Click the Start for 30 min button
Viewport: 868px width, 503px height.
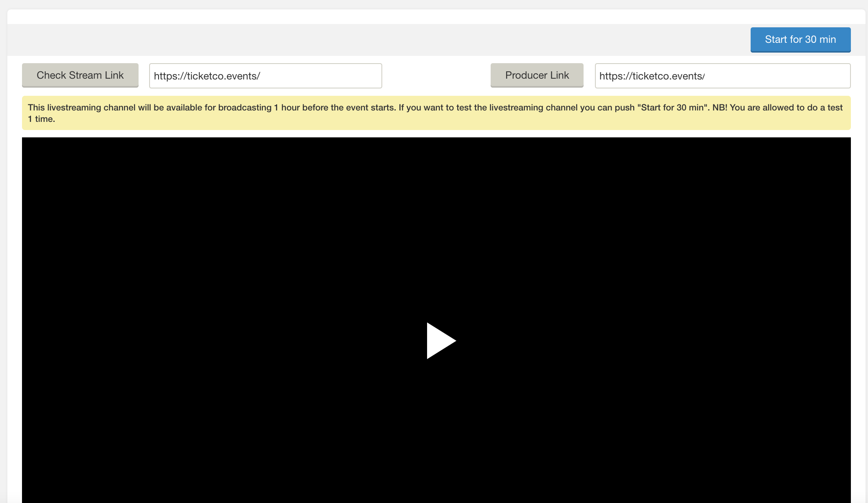point(800,40)
